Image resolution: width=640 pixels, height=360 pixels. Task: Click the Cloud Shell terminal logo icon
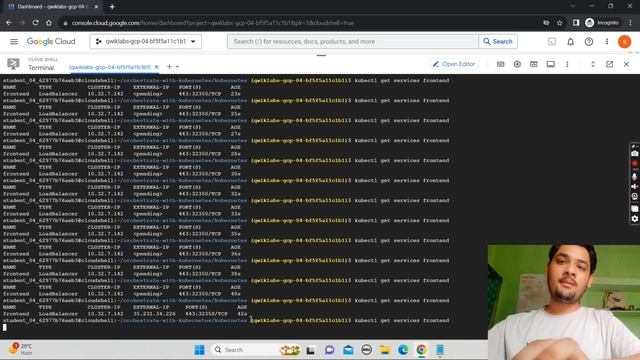click(x=13, y=64)
